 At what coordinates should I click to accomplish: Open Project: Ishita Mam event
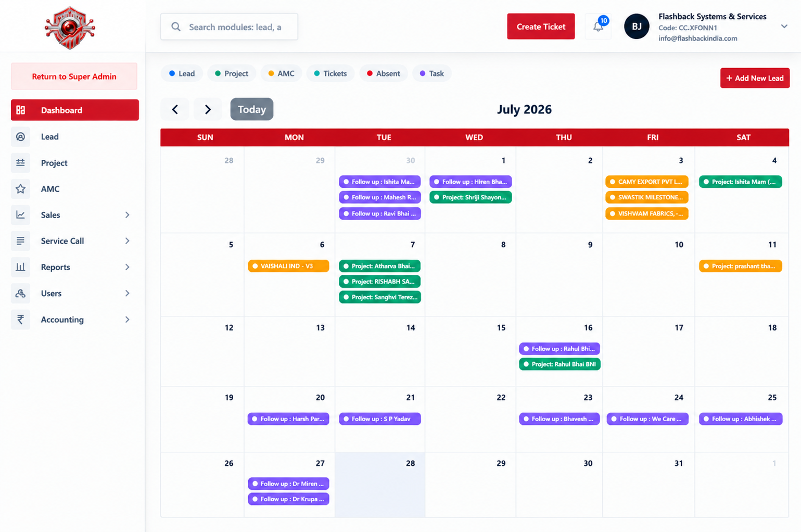coord(741,182)
